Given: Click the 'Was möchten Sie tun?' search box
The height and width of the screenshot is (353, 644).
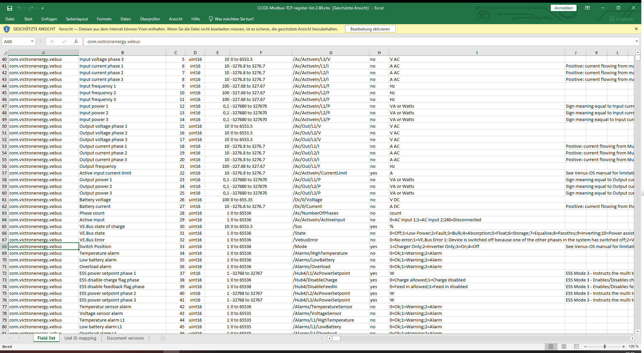Looking at the screenshot, I should coord(231,19).
